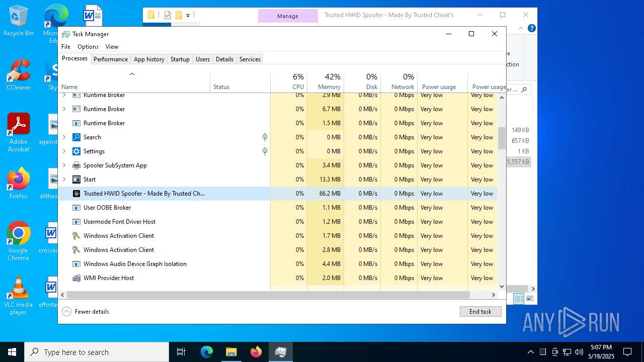Sort by Network column header
644x362 pixels.
(399, 82)
